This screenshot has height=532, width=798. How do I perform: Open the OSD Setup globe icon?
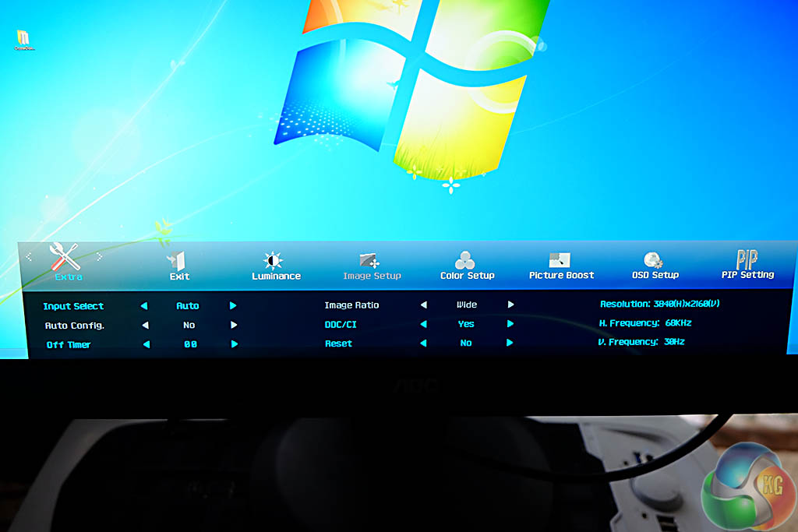tap(653, 260)
